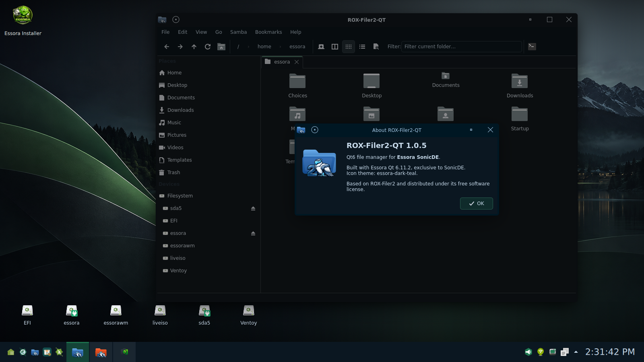Viewport: 644px width, 362px height.
Task: Click the essora breadcrumb segment
Action: tap(297, 47)
